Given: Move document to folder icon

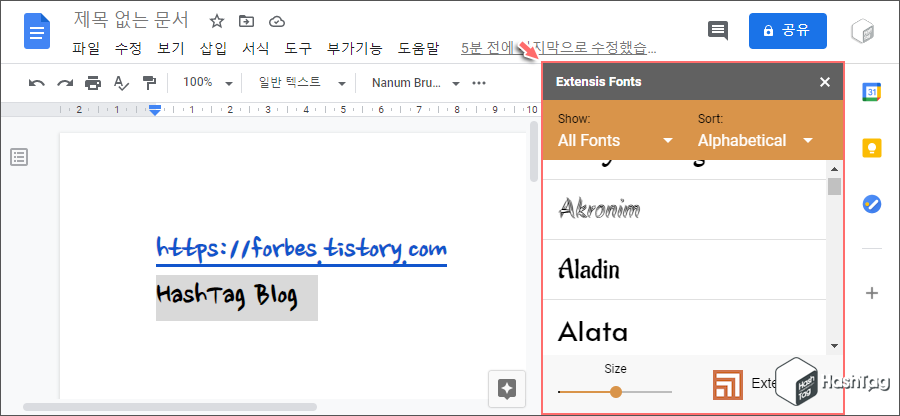Looking at the screenshot, I should click(x=247, y=22).
